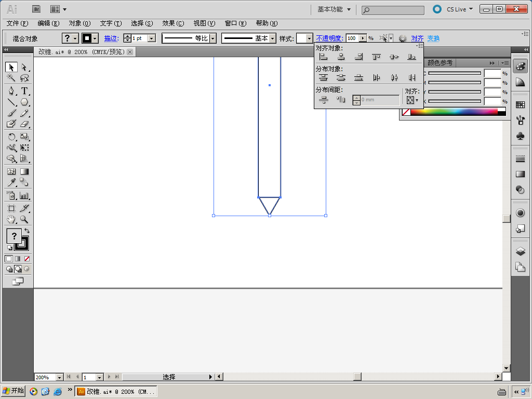Set paint mode to None

coord(27,259)
